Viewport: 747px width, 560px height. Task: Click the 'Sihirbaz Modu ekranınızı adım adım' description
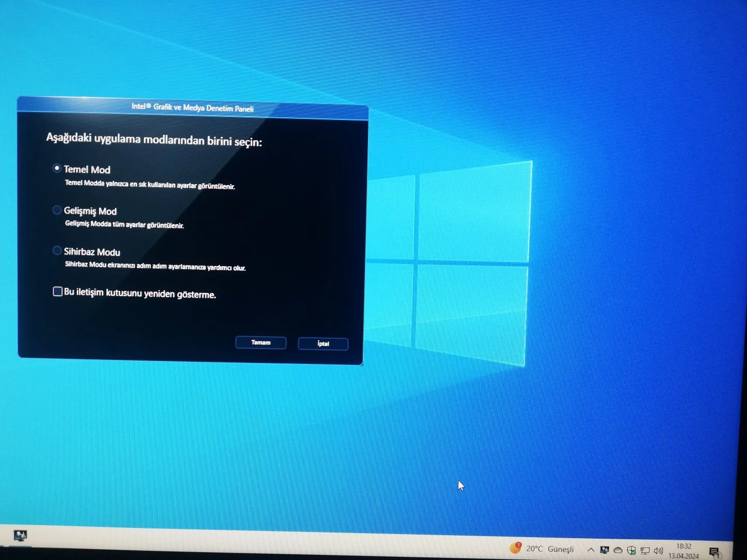pos(155,265)
